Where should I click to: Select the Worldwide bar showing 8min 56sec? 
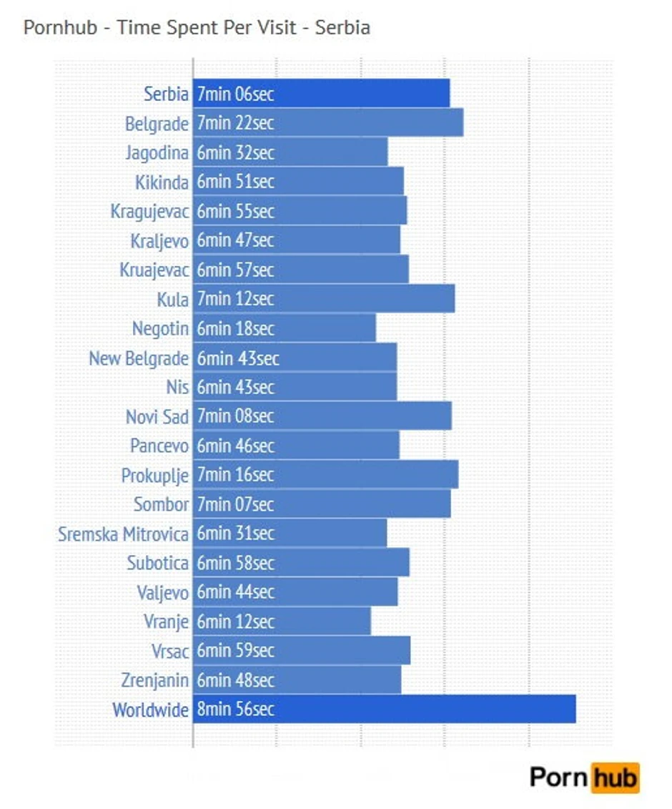click(384, 710)
